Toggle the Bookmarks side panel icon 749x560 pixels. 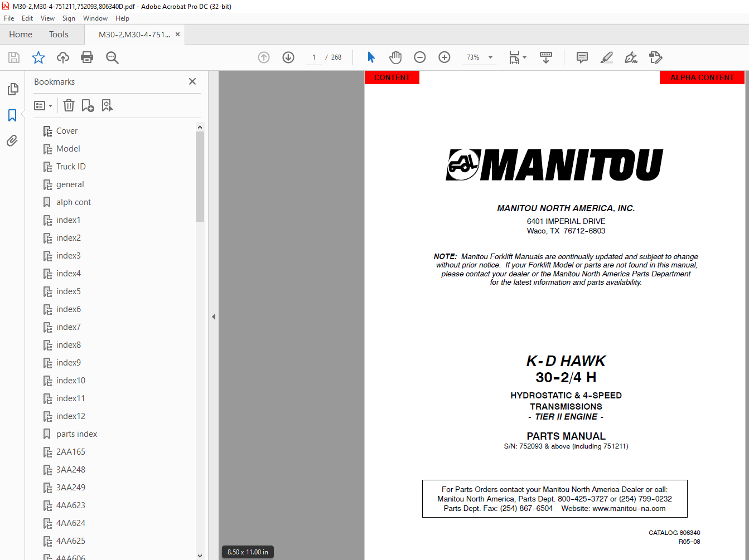pos(12,115)
